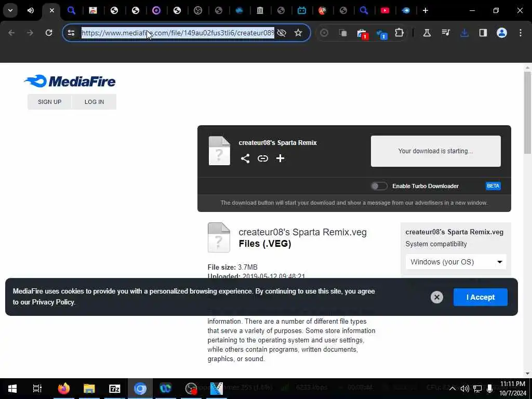Click the page vertical scrollbar thumb
Viewport: 532px width, 399px height.
click(x=527, y=112)
